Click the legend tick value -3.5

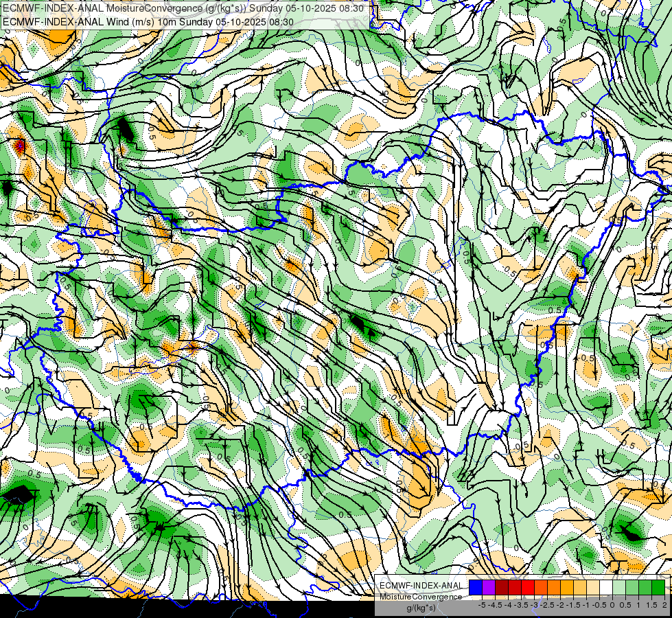coord(521,605)
